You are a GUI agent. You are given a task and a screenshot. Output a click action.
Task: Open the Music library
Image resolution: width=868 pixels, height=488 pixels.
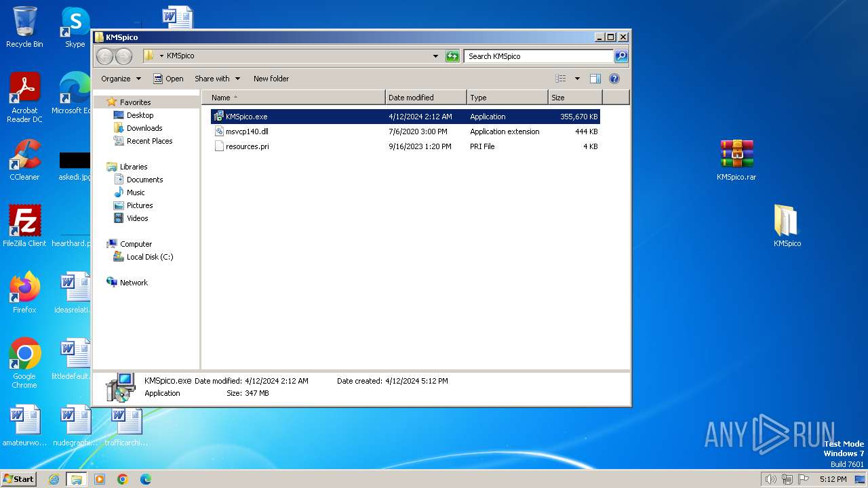(136, 192)
